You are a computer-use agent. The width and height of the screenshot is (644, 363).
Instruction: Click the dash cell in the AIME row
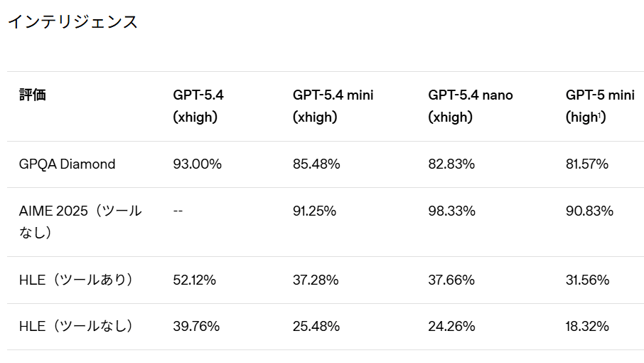coord(178,211)
